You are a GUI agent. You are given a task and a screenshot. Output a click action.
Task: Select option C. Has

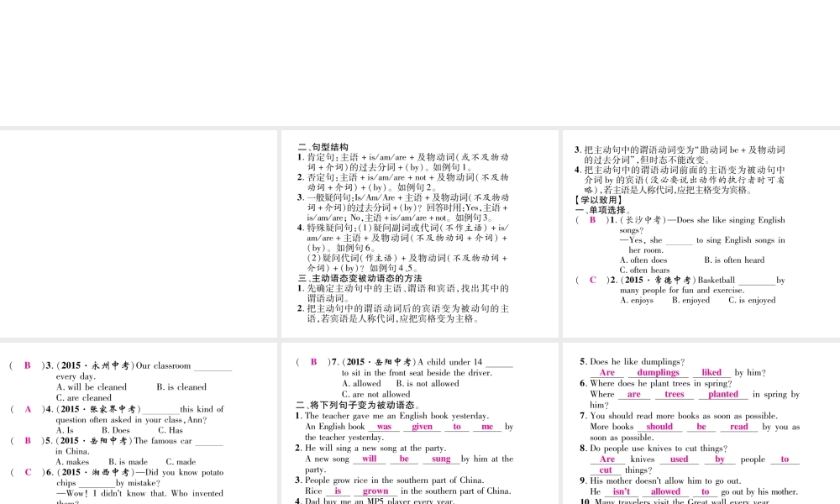pyautogui.click(x=171, y=430)
